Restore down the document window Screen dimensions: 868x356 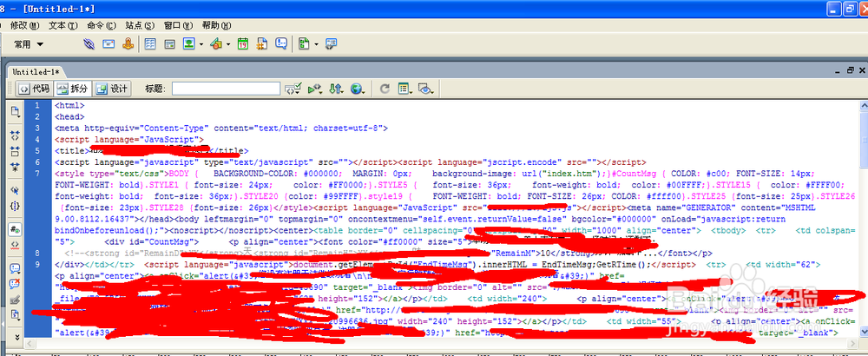(x=851, y=70)
